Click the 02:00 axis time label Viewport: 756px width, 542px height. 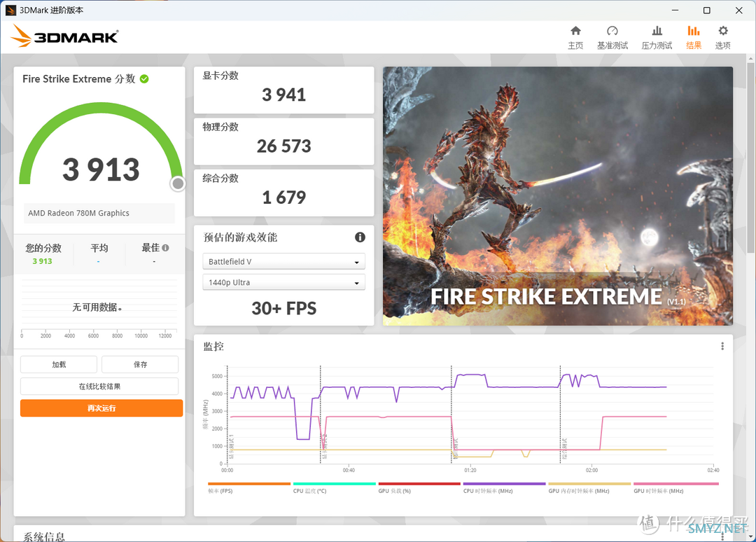point(591,470)
